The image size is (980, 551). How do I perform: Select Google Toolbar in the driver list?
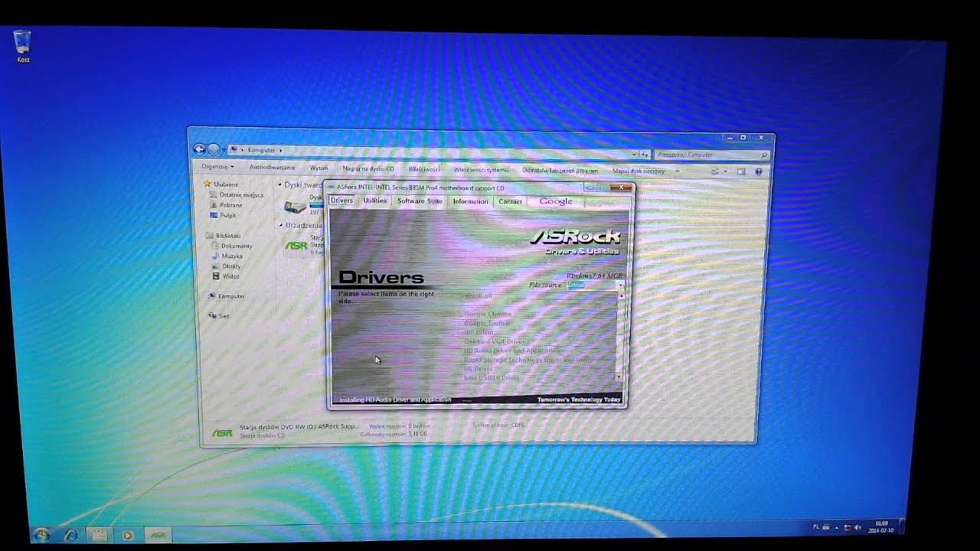(x=487, y=323)
